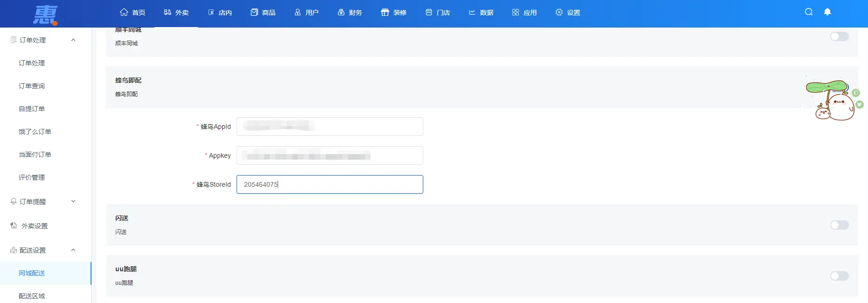
Task: Open the notification bell
Action: coord(827,12)
